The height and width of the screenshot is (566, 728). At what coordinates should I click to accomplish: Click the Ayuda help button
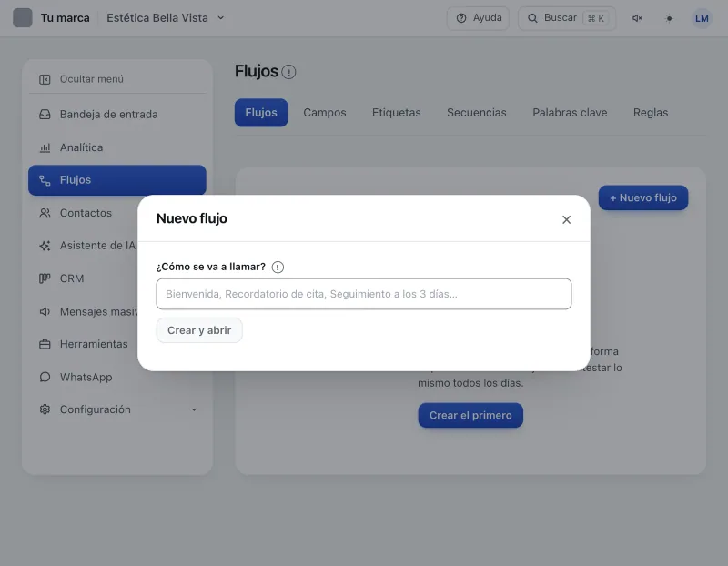click(x=478, y=18)
